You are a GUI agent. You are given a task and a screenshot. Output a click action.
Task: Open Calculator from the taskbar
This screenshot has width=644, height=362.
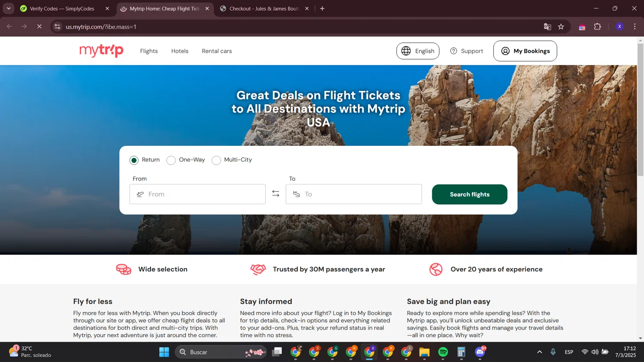click(x=462, y=352)
